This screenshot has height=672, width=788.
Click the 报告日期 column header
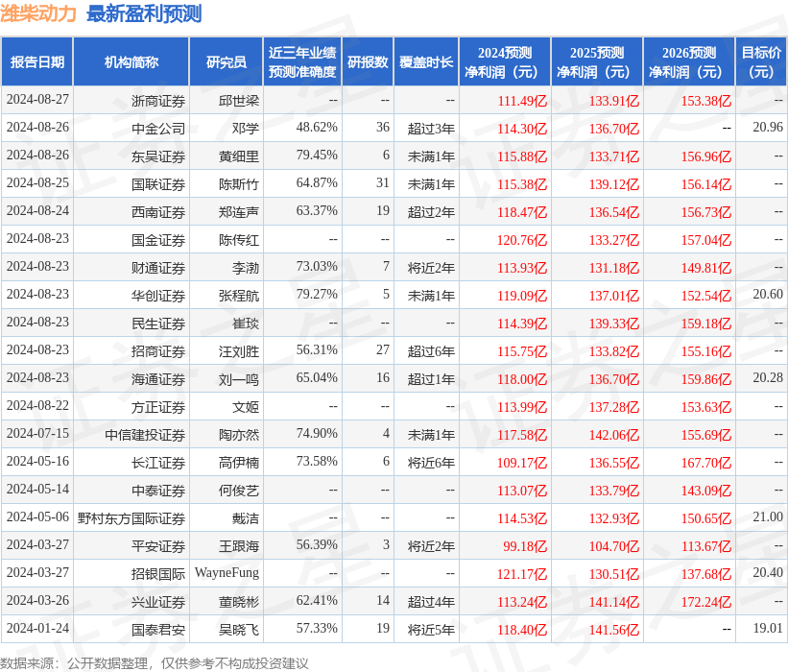[37, 61]
